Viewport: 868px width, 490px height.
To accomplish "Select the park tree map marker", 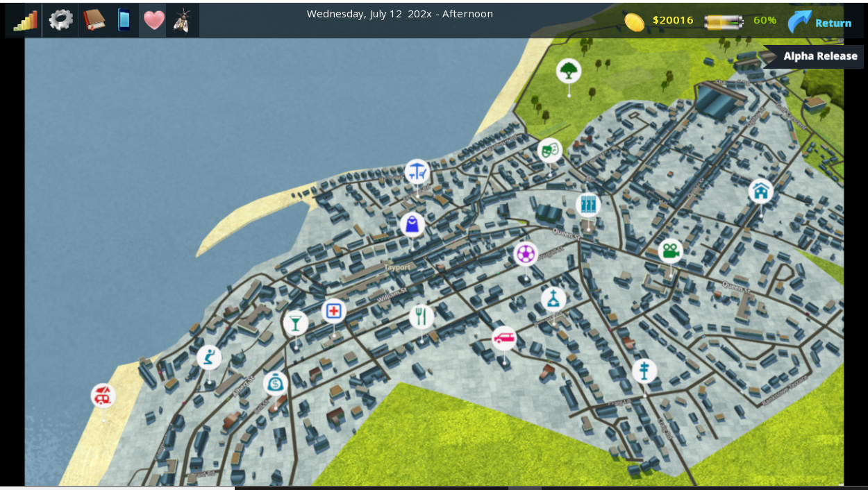I will click(x=569, y=71).
